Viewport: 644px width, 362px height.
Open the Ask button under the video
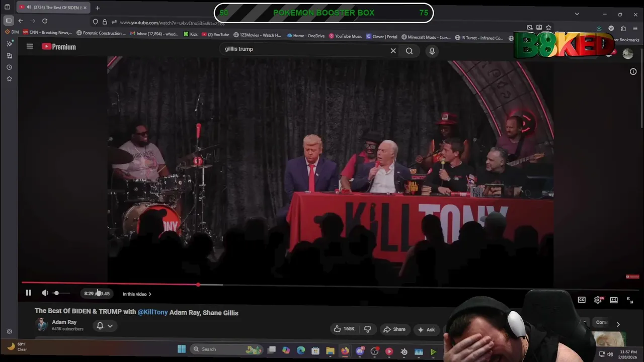tap(426, 329)
